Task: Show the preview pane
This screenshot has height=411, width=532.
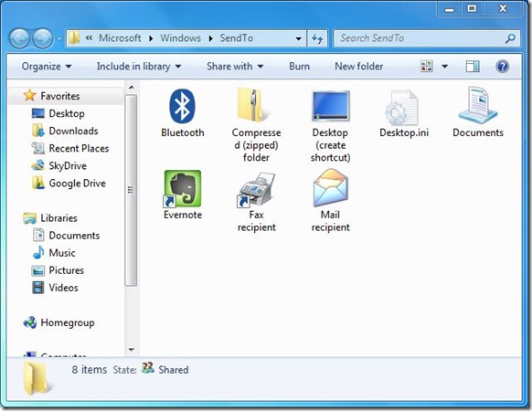Action: coord(473,66)
